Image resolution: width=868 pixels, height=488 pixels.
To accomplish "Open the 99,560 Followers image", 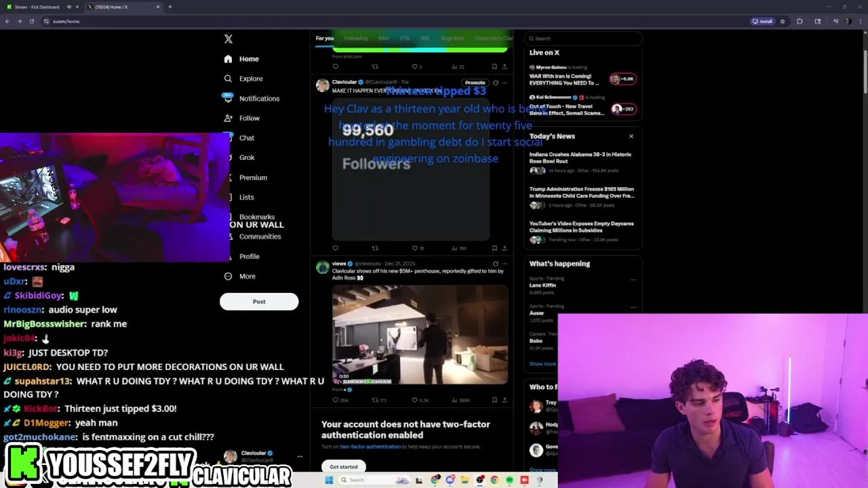I will tap(411, 168).
